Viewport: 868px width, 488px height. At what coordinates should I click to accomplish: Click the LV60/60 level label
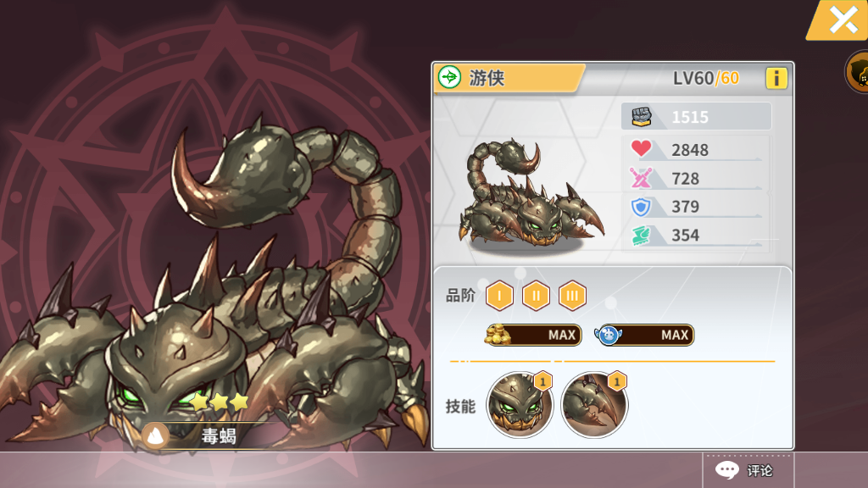(706, 78)
